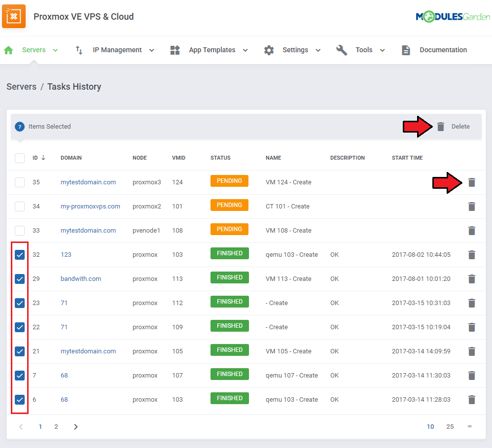Uncheck the box for task 7
Screen dimensions: 492x448
coord(20,376)
